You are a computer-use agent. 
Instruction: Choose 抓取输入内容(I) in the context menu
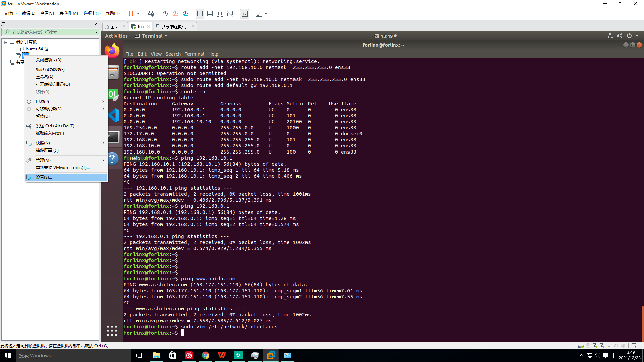66,133
